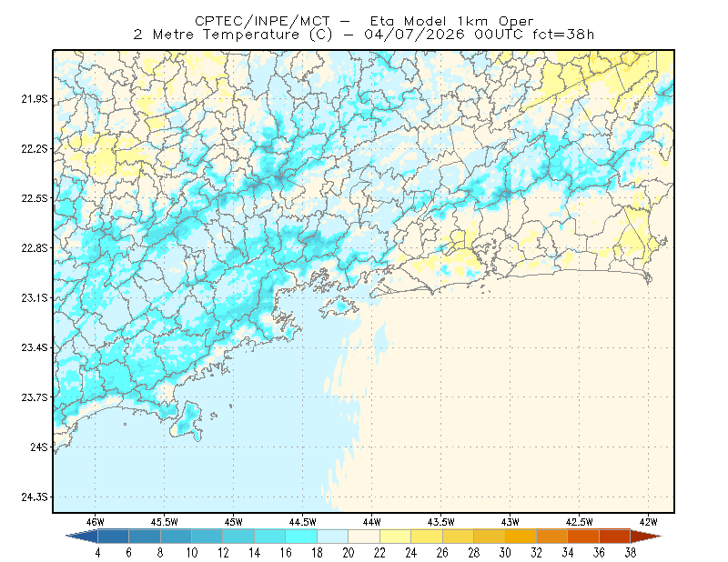Click the "45W" longitude label

(x=234, y=522)
